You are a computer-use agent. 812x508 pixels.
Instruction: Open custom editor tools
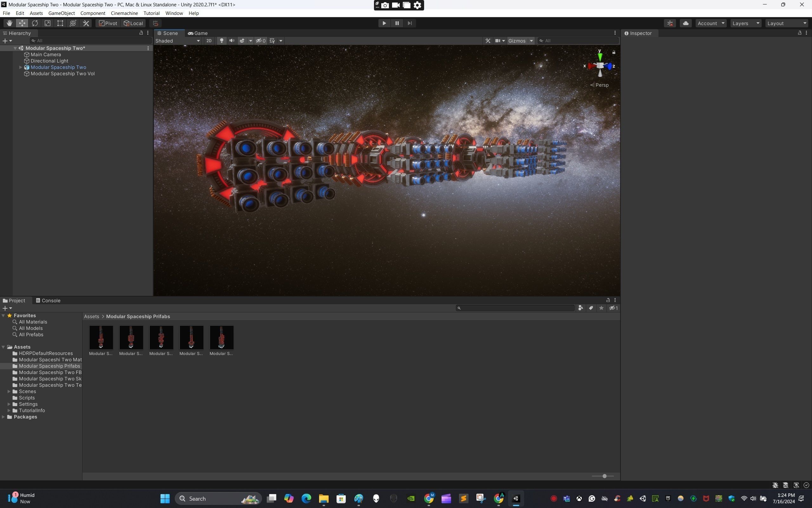pyautogui.click(x=86, y=23)
